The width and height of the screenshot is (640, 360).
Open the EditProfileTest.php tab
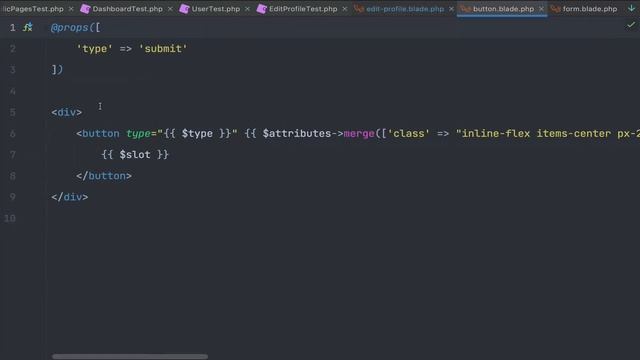[303, 9]
